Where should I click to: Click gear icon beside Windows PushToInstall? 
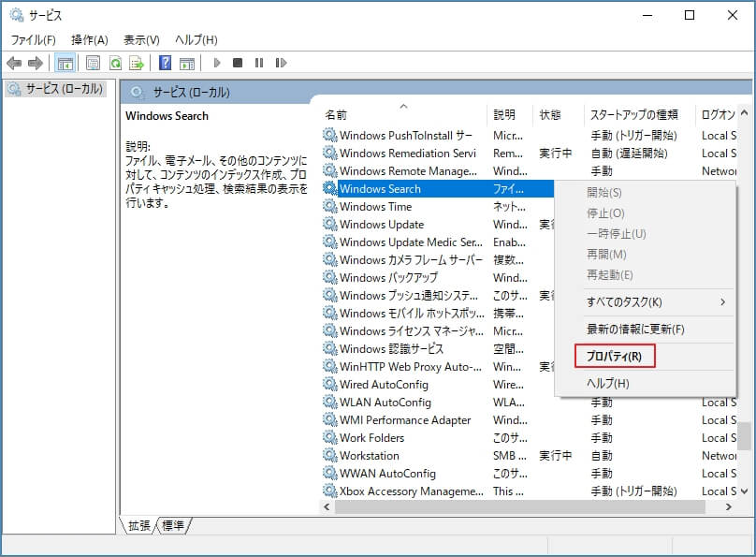point(329,136)
